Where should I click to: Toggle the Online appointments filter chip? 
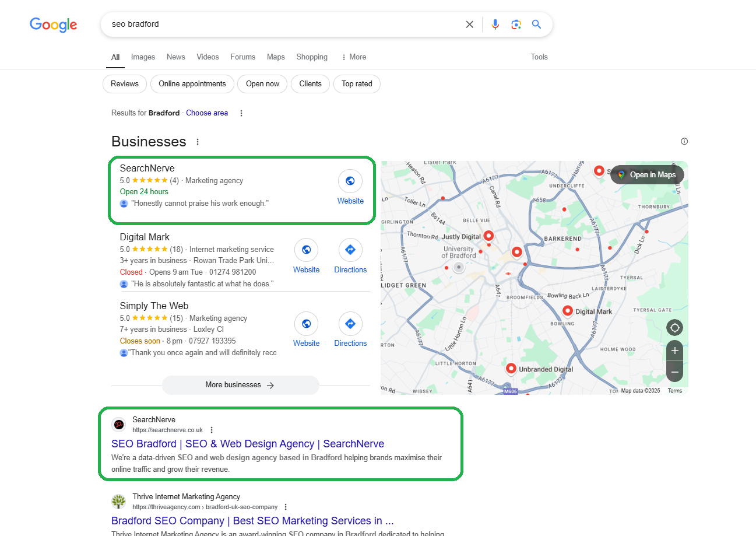pos(192,84)
